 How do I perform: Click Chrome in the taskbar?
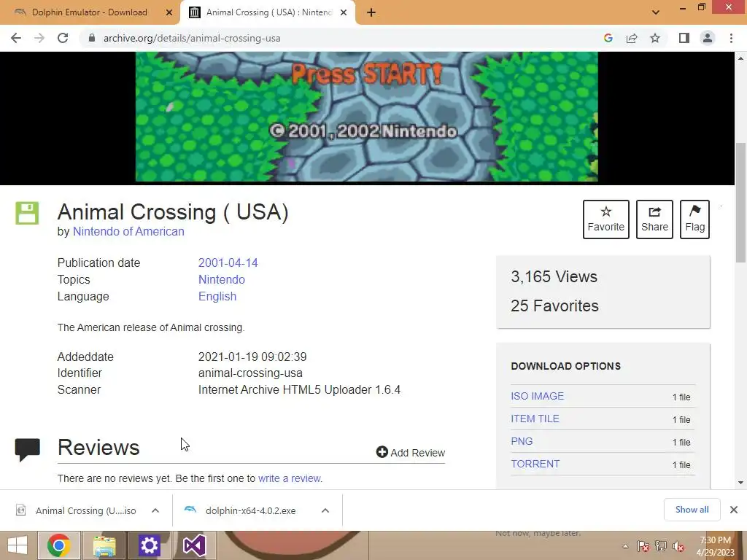(59, 545)
